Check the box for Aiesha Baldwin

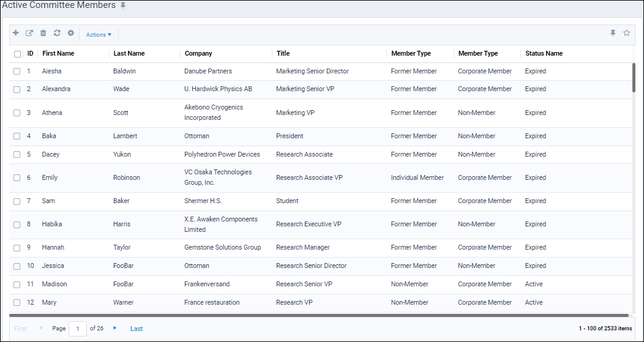pos(17,72)
